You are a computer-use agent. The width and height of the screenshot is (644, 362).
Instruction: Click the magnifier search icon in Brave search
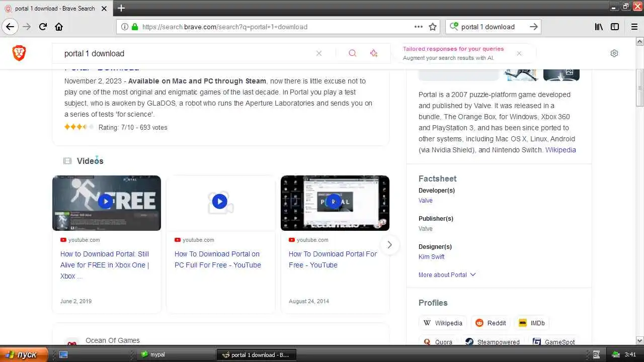point(352,53)
